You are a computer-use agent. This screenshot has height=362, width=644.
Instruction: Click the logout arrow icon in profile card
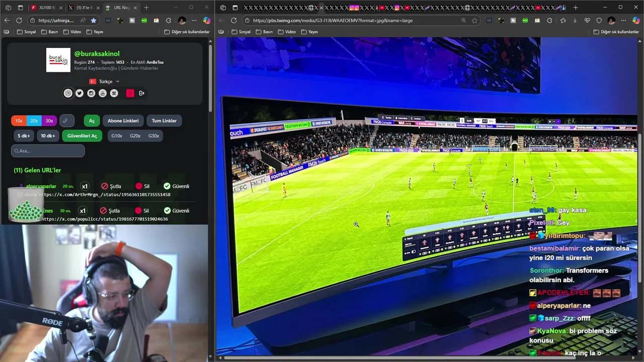pos(141,93)
